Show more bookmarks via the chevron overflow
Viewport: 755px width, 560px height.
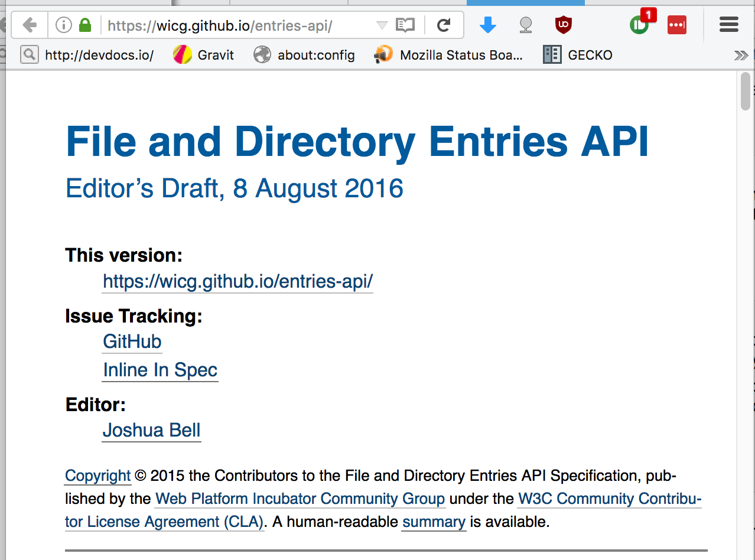click(740, 56)
